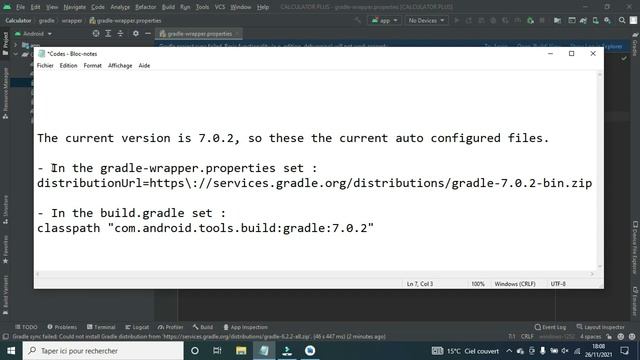Click the volume icon in system tray
Image resolution: width=640 pixels, height=360 pixels.
(x=565, y=351)
